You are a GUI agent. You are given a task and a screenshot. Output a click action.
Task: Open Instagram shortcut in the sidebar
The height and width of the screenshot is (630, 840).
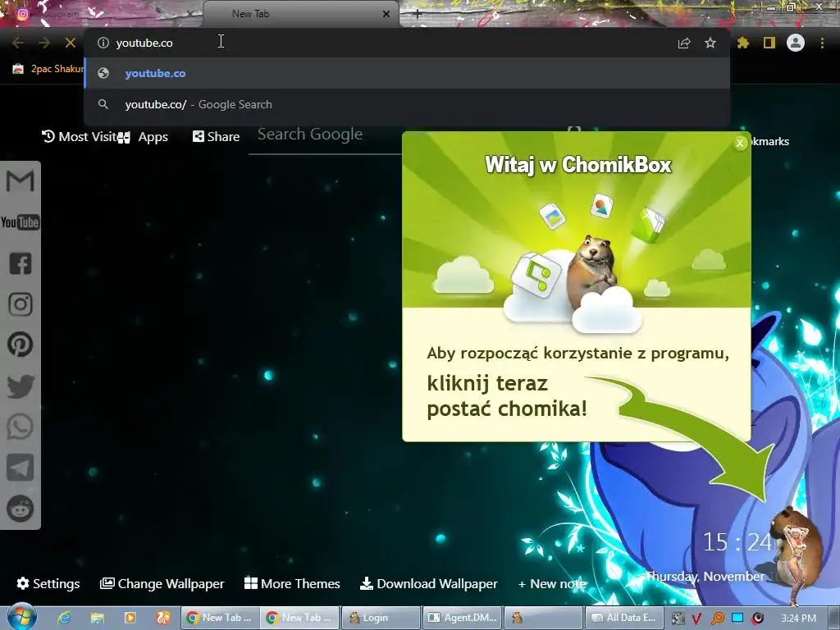click(21, 304)
